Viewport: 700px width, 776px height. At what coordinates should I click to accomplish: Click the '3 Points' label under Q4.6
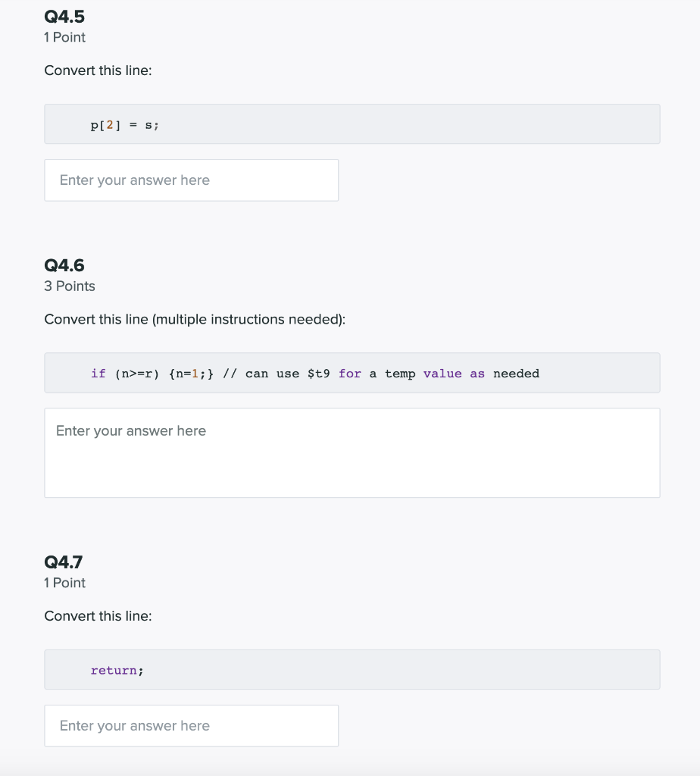point(69,286)
